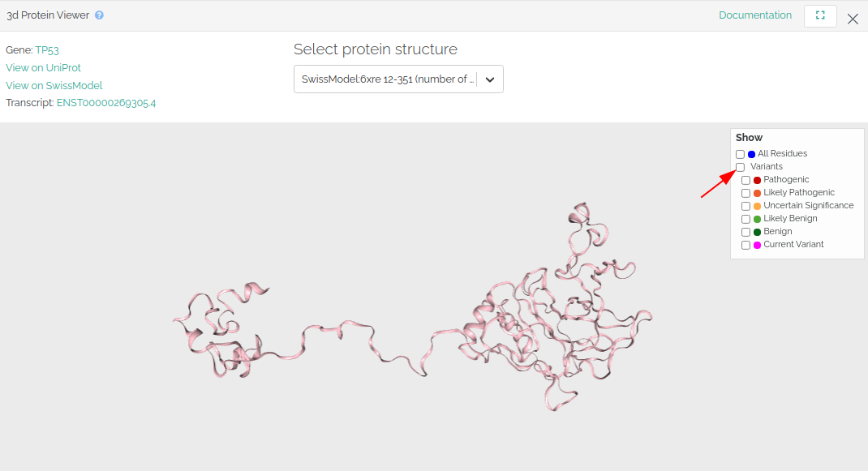868x471 pixels.
Task: Click the TP53 gene link
Action: pyautogui.click(x=48, y=50)
